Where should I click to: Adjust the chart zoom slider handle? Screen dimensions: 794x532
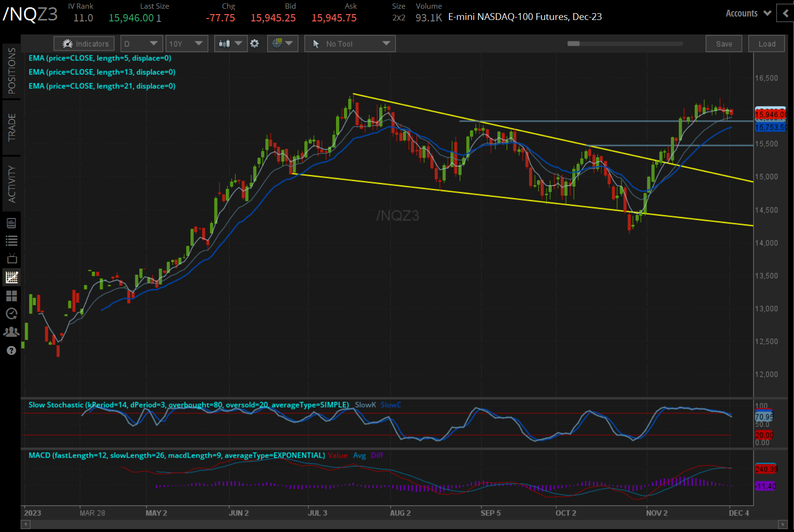click(573, 44)
